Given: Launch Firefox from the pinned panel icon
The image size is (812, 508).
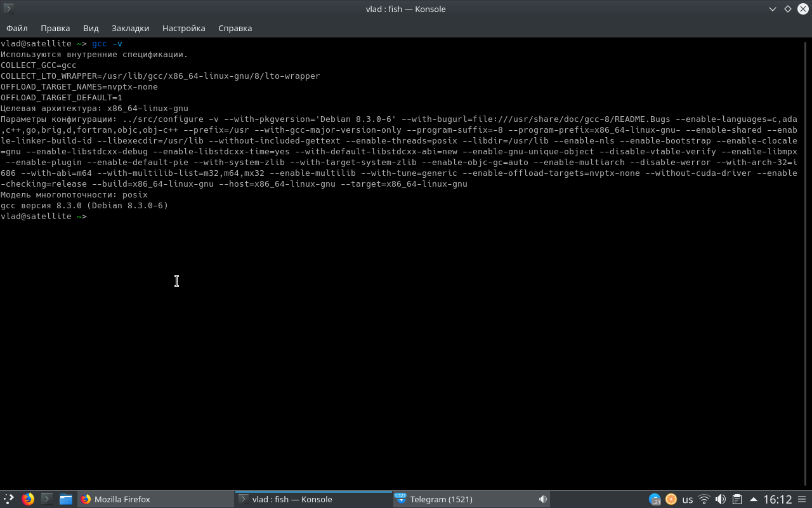Looking at the screenshot, I should 28,499.
